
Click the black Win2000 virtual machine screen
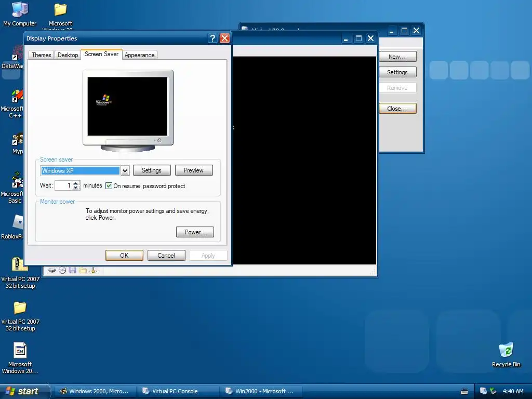[x=304, y=160]
